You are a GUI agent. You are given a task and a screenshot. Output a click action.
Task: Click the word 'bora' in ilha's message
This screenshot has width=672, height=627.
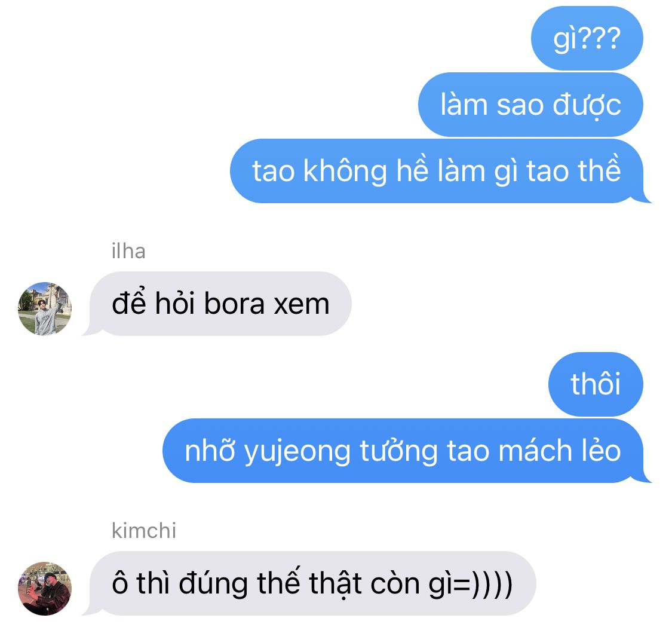click(x=234, y=304)
